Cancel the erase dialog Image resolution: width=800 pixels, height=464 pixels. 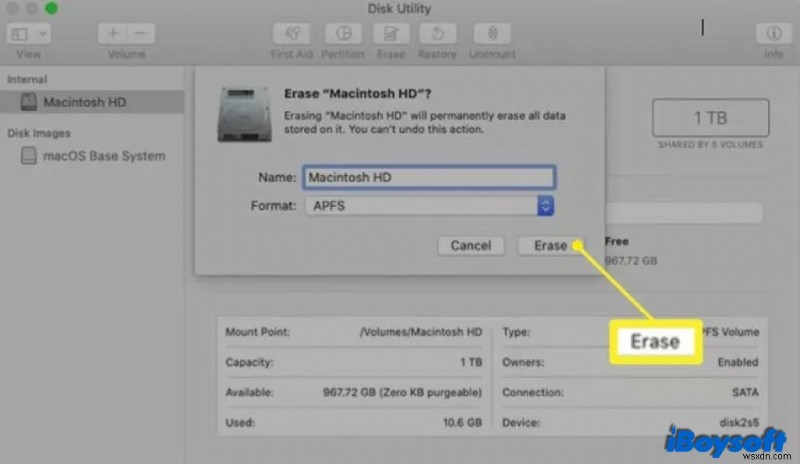[470, 246]
